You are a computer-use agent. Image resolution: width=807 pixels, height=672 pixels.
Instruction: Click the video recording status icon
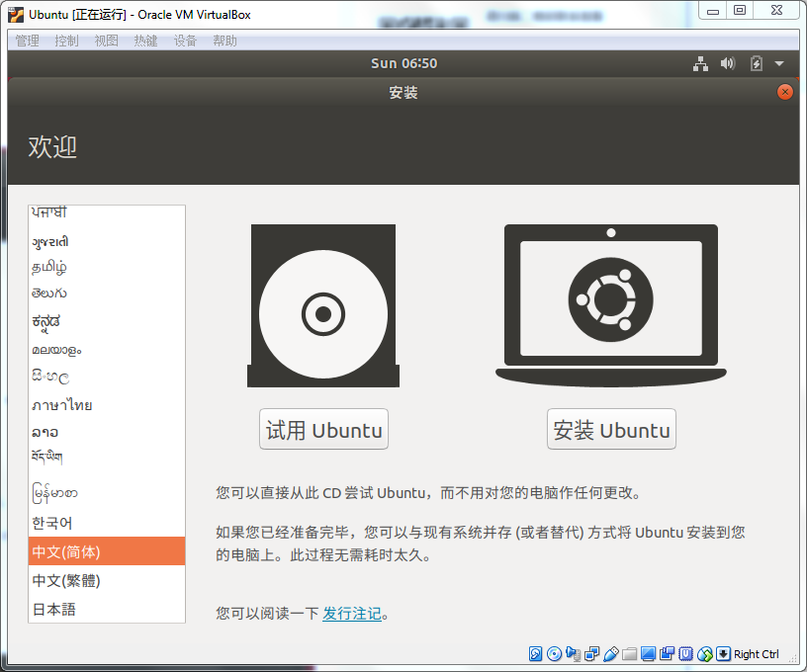(667, 653)
